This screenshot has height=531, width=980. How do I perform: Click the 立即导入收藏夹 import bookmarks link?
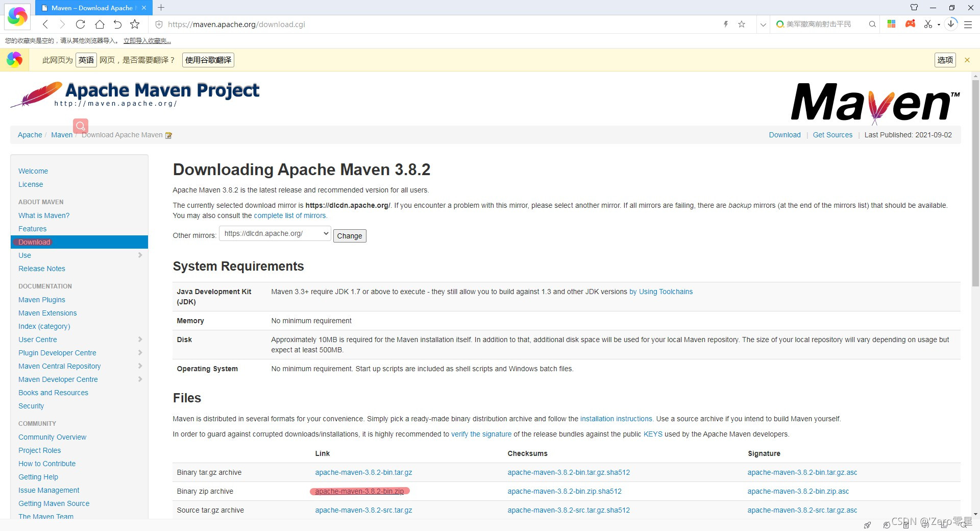coord(147,40)
